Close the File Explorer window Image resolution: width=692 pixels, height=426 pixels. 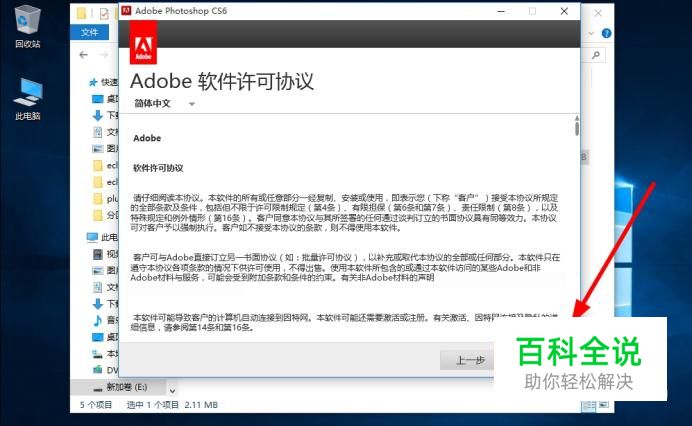pos(598,13)
